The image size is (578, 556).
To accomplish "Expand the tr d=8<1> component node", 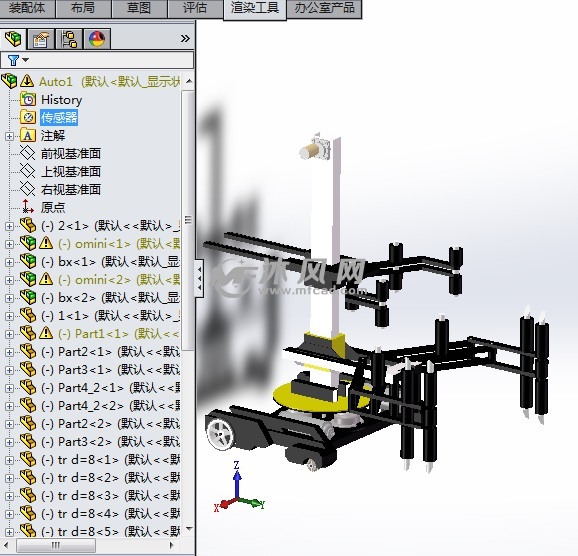I will 9,461.
